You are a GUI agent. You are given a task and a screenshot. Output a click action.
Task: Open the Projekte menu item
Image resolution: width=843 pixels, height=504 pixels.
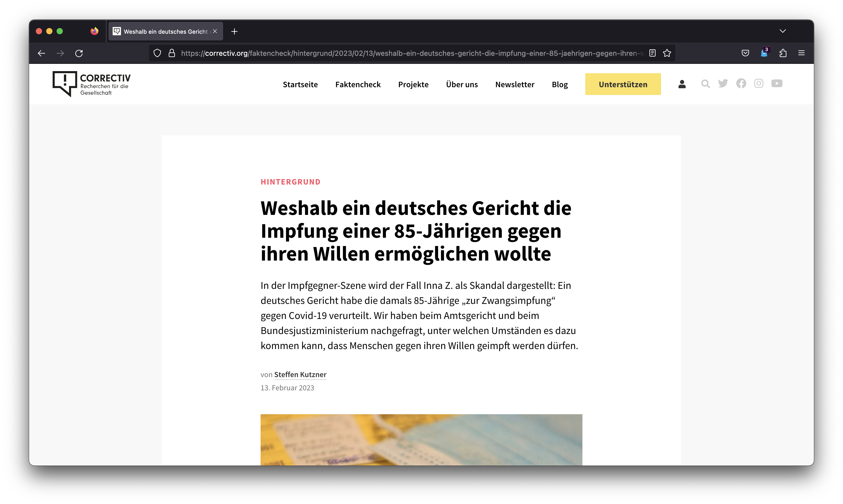point(413,84)
